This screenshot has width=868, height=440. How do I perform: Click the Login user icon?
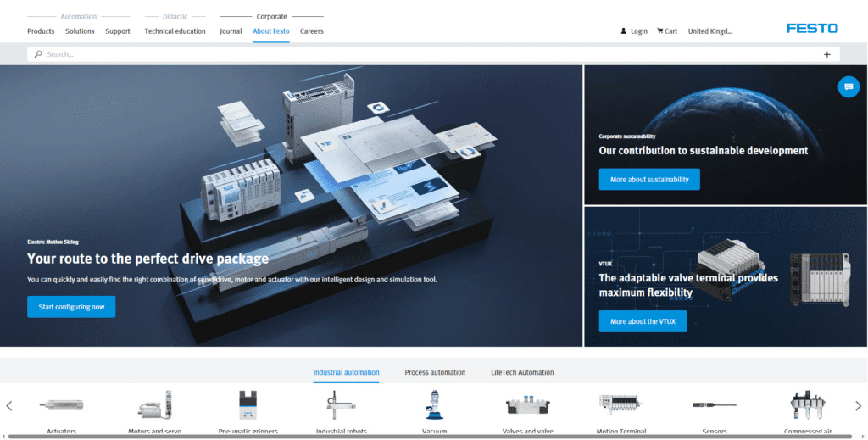623,31
